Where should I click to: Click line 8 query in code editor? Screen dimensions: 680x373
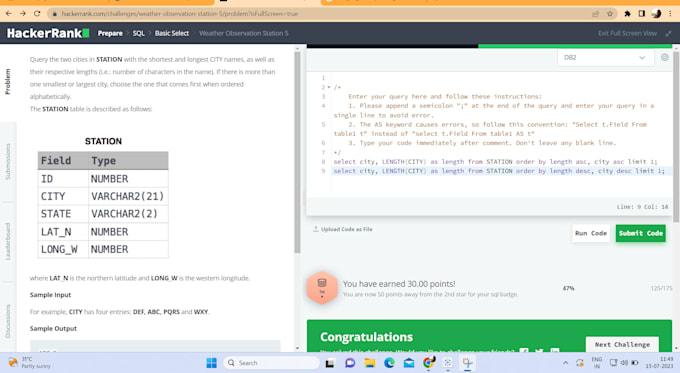pos(495,162)
